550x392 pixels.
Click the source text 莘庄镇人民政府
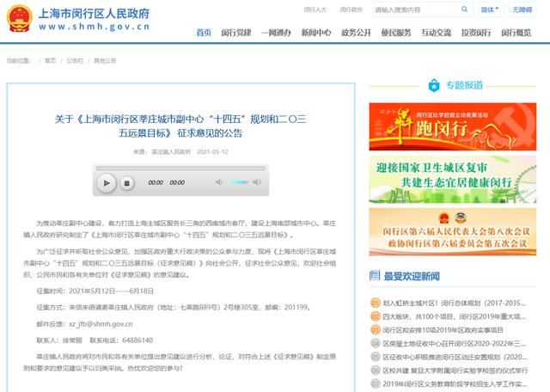click(171, 152)
